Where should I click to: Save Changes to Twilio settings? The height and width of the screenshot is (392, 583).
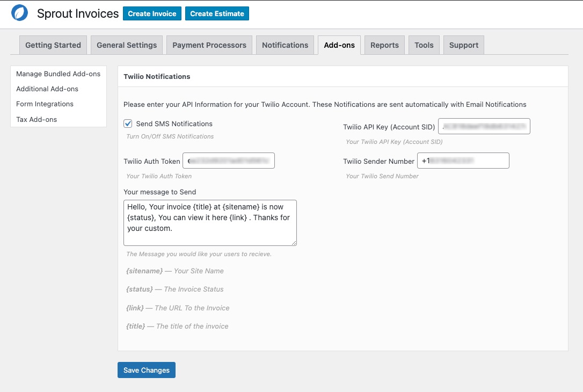(147, 370)
